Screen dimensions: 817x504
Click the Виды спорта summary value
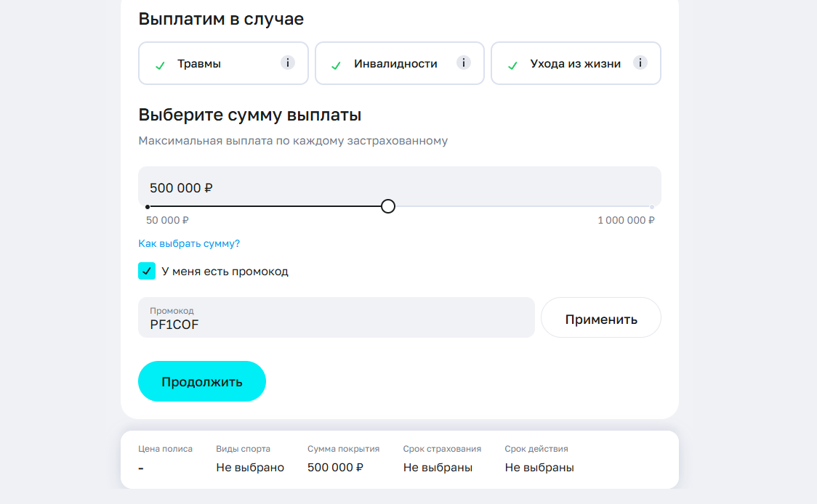(250, 468)
